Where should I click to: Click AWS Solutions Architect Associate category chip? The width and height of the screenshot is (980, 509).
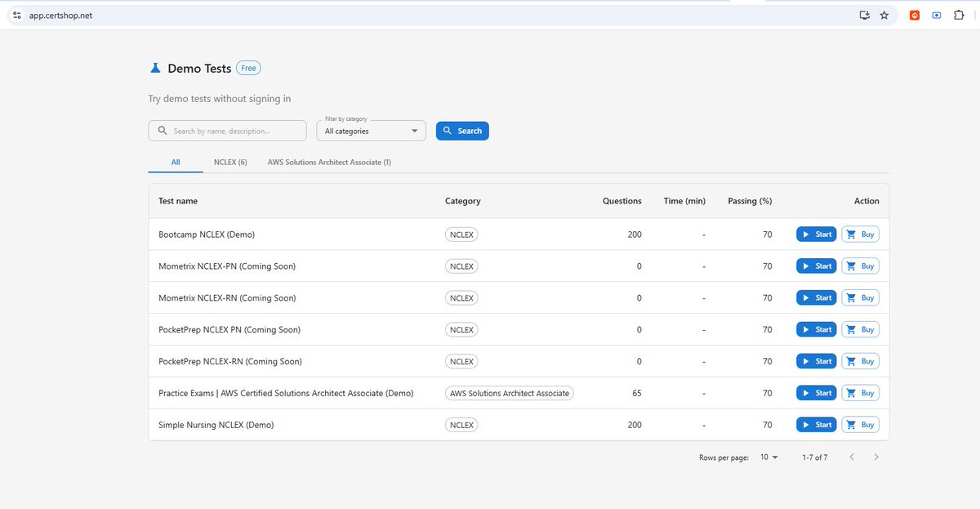click(510, 393)
